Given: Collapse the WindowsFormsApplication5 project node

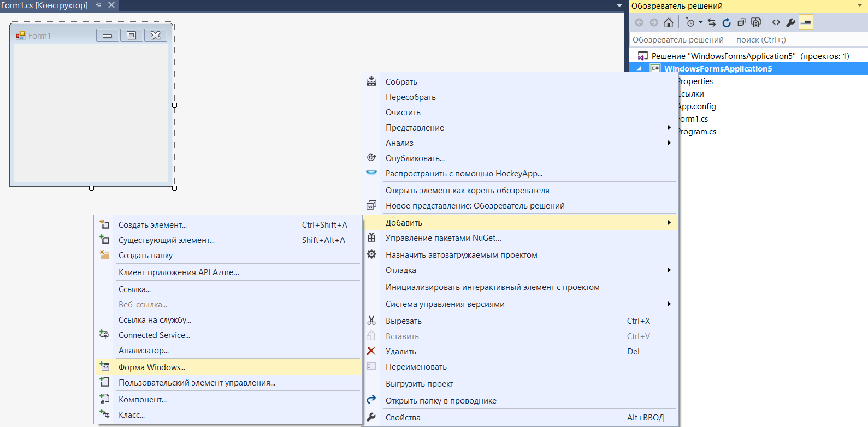Looking at the screenshot, I should (x=639, y=69).
